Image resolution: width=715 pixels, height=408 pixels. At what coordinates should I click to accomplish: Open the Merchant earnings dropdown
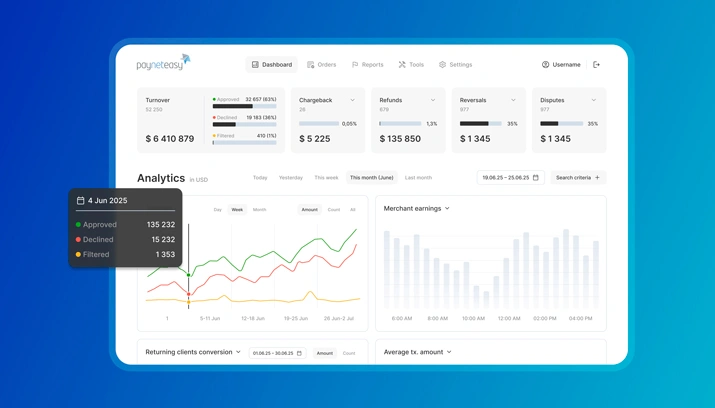416,208
